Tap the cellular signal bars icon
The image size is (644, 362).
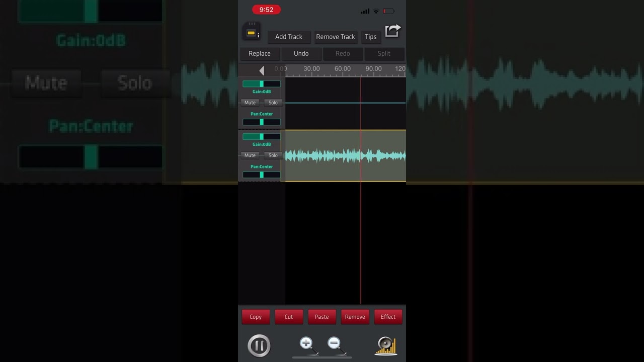(x=365, y=11)
